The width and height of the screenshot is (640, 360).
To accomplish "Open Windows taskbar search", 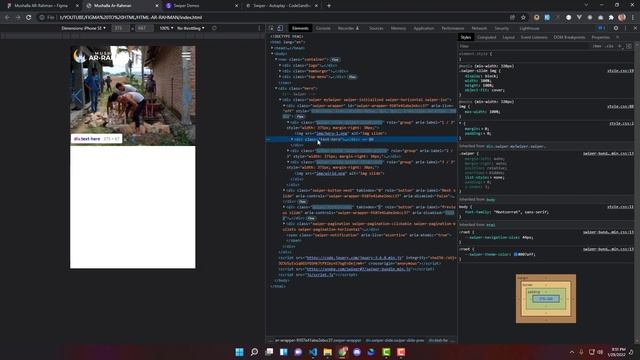I will 254,352.
